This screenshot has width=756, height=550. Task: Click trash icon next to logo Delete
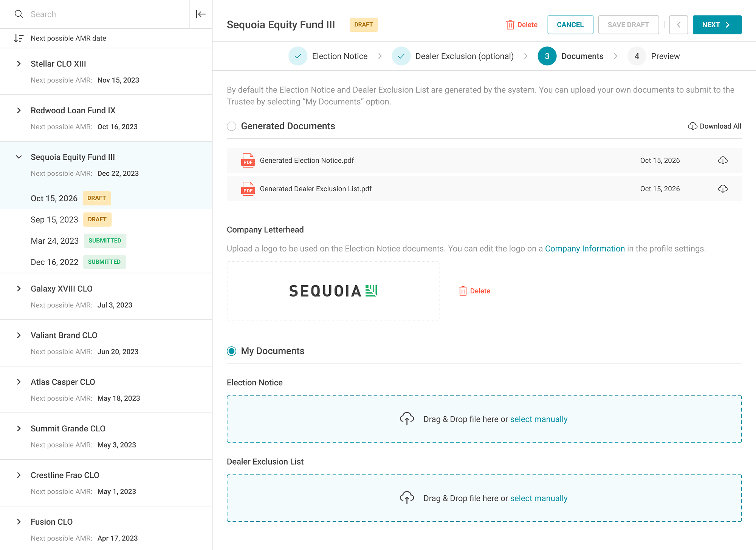[x=463, y=291]
